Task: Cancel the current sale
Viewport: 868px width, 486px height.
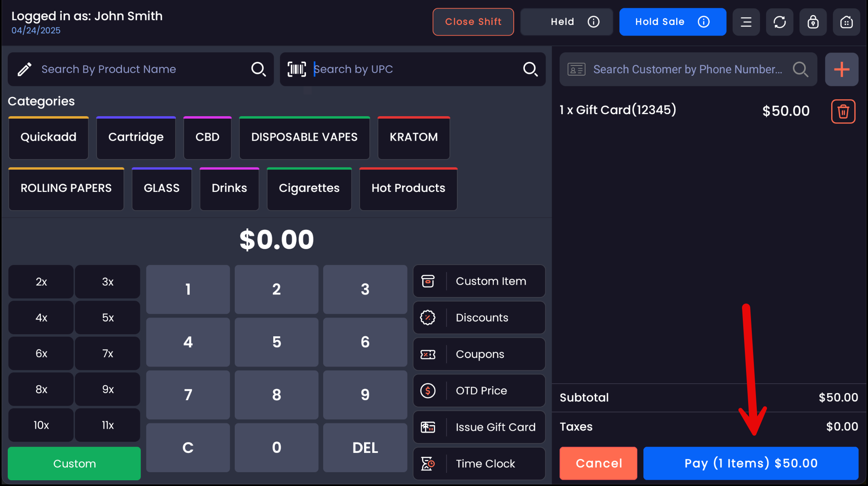Action: tap(598, 463)
